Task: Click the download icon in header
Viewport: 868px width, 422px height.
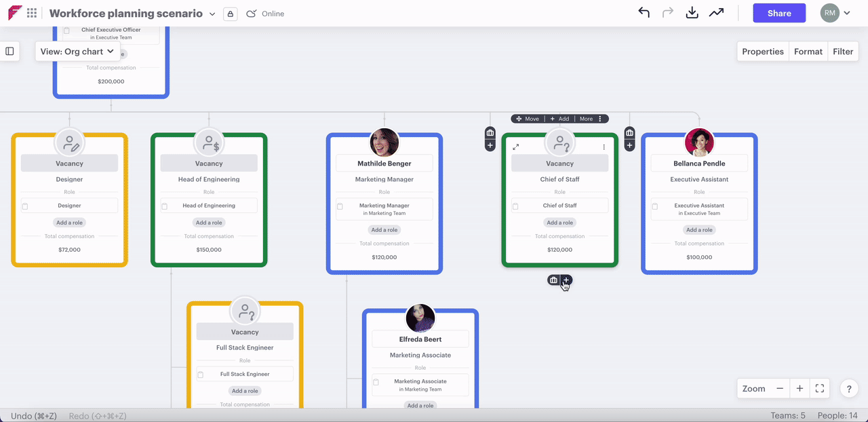Action: (692, 13)
